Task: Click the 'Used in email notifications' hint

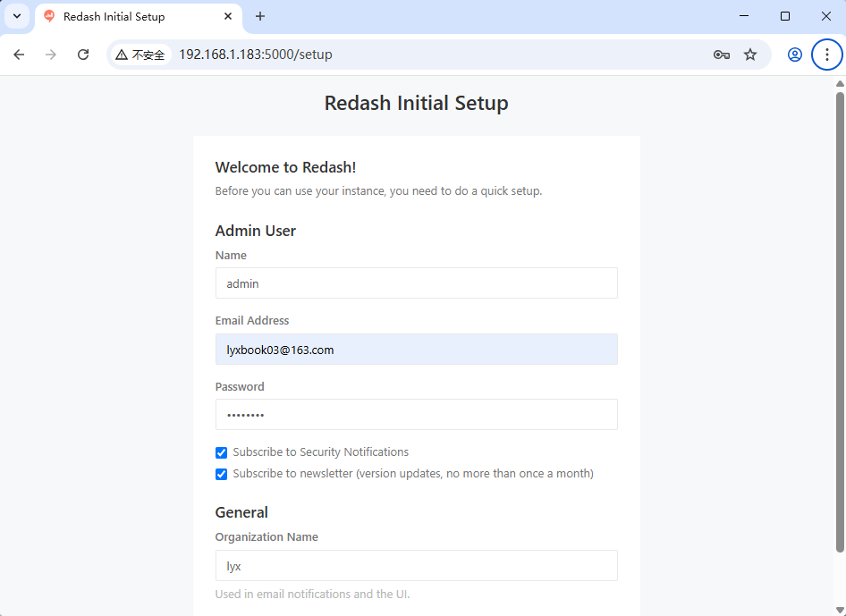Action: point(312,594)
